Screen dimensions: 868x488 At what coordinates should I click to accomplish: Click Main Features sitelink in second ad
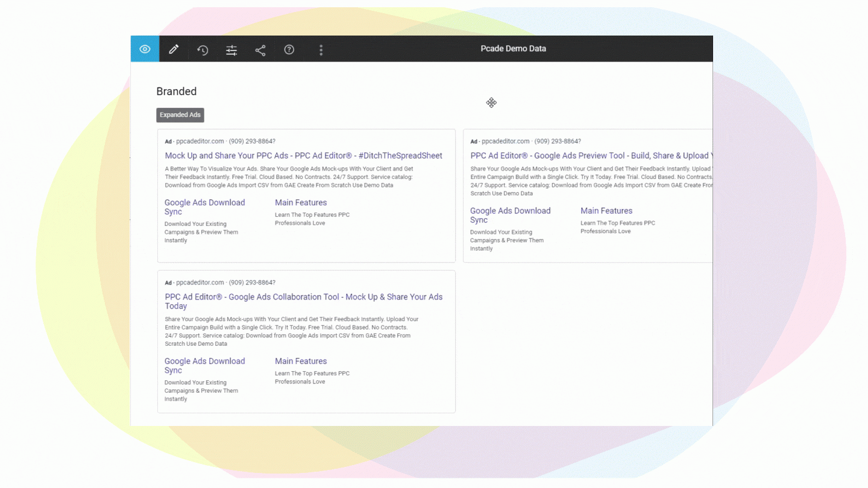606,211
